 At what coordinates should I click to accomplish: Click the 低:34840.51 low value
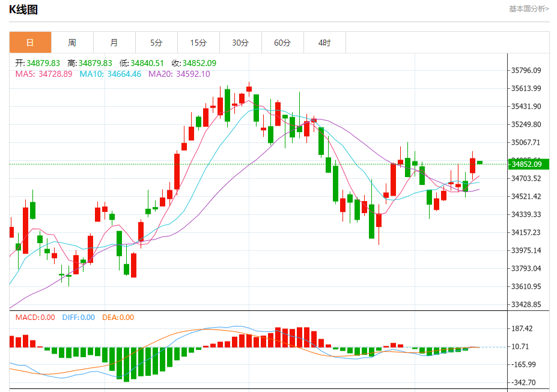(x=141, y=63)
